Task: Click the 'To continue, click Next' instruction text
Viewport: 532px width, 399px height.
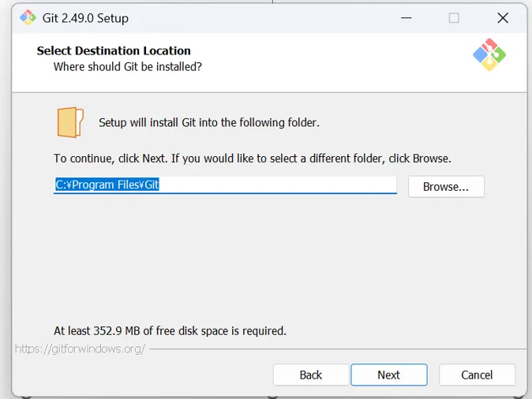Action: click(x=252, y=158)
